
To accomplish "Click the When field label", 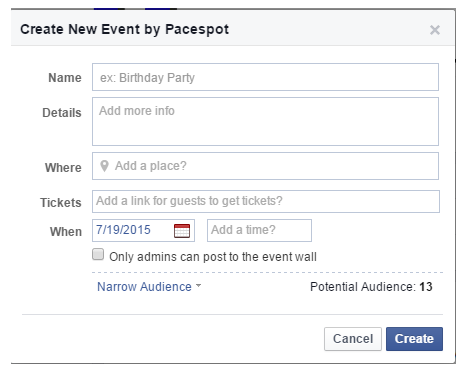I will point(66,232).
